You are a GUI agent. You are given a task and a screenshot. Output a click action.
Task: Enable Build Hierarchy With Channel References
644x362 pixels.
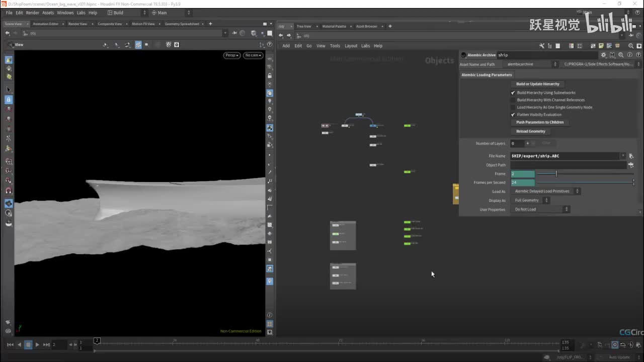coord(513,100)
